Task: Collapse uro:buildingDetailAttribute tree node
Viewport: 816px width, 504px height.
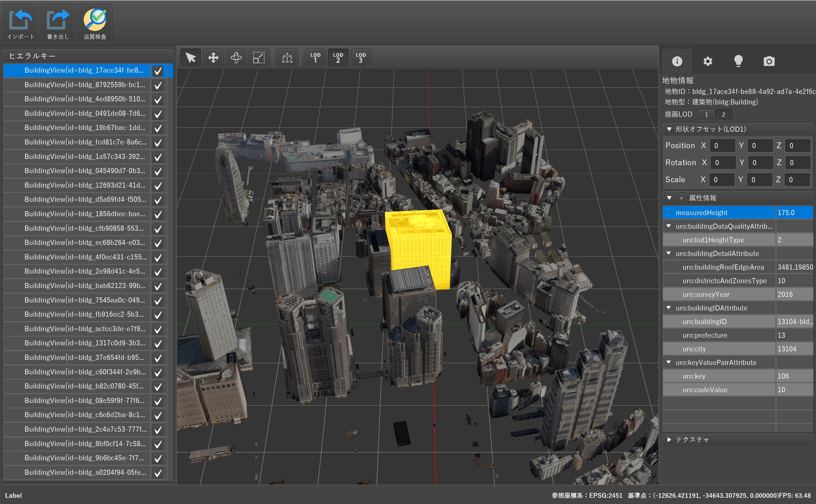Action: [x=669, y=253]
